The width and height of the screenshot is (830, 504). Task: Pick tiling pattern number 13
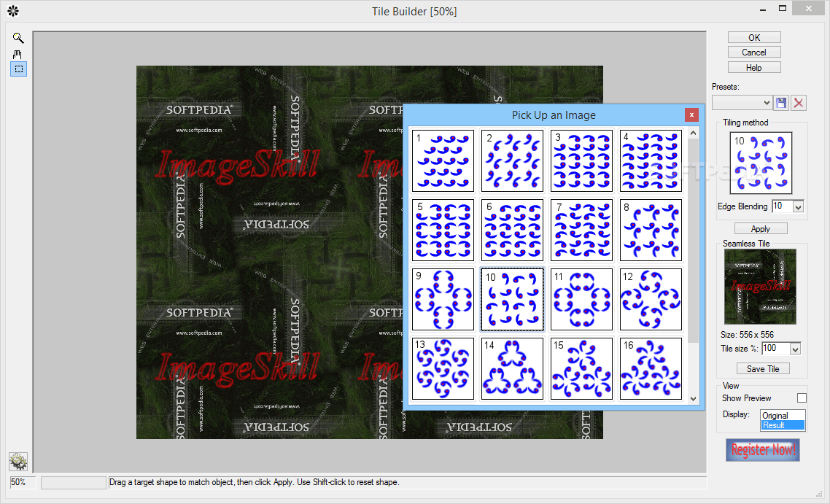443,368
